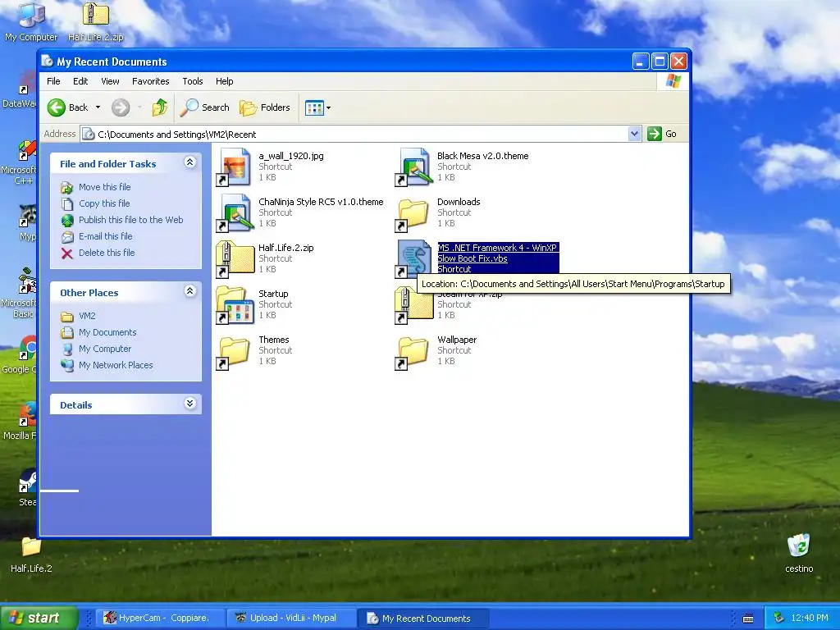Screen dimensions: 840x630
Task: Select the Black Mesa v2.0.theme icon
Action: (413, 167)
